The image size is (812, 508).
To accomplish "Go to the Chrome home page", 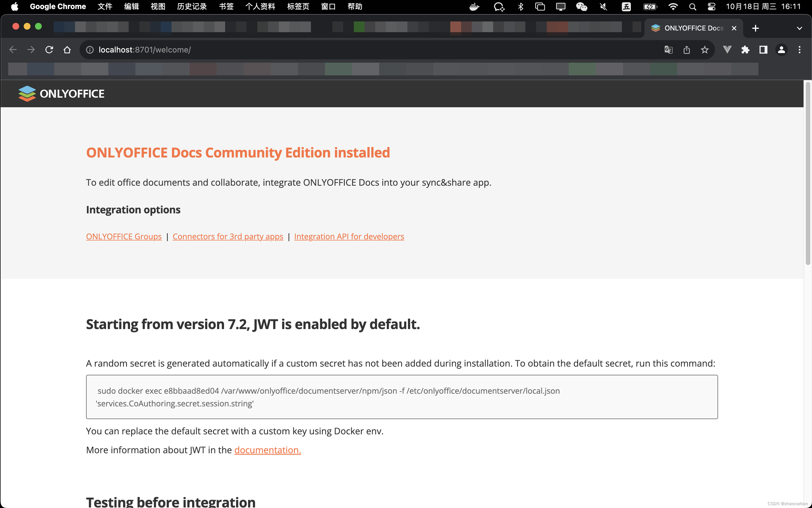I will pyautogui.click(x=67, y=50).
